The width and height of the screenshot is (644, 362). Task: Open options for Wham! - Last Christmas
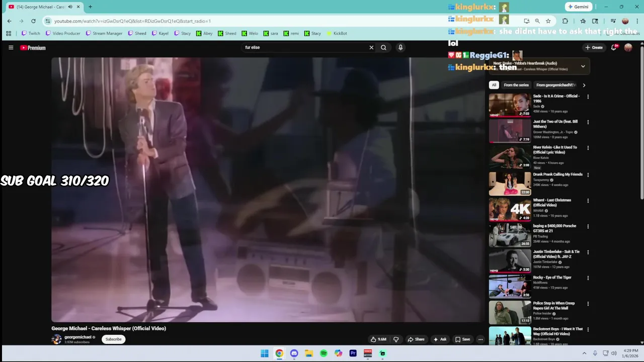(588, 201)
